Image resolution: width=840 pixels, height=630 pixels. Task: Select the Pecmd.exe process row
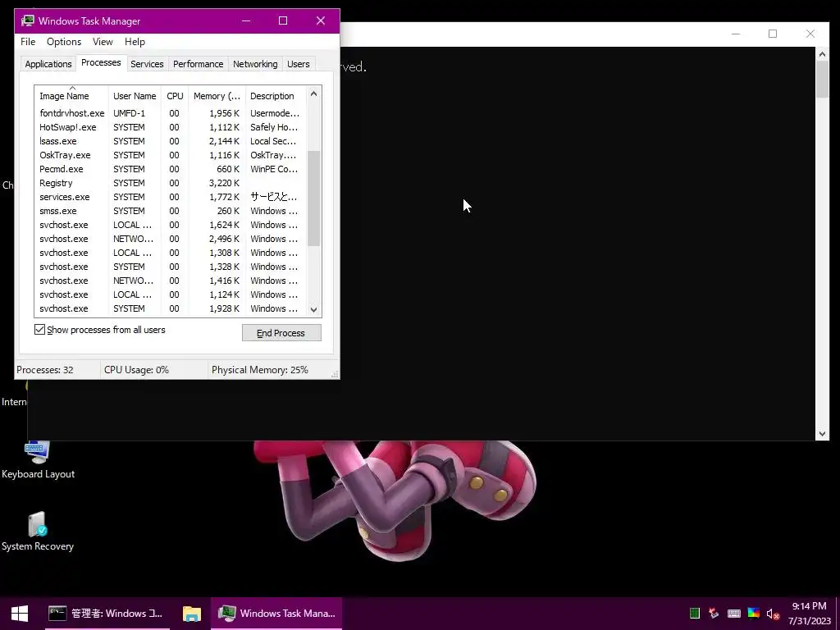[171, 169]
